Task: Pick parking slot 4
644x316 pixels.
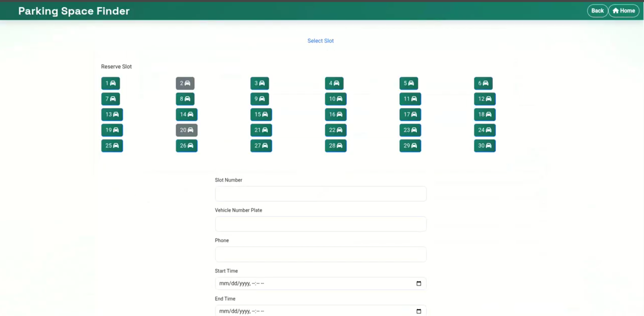Action: (x=334, y=83)
